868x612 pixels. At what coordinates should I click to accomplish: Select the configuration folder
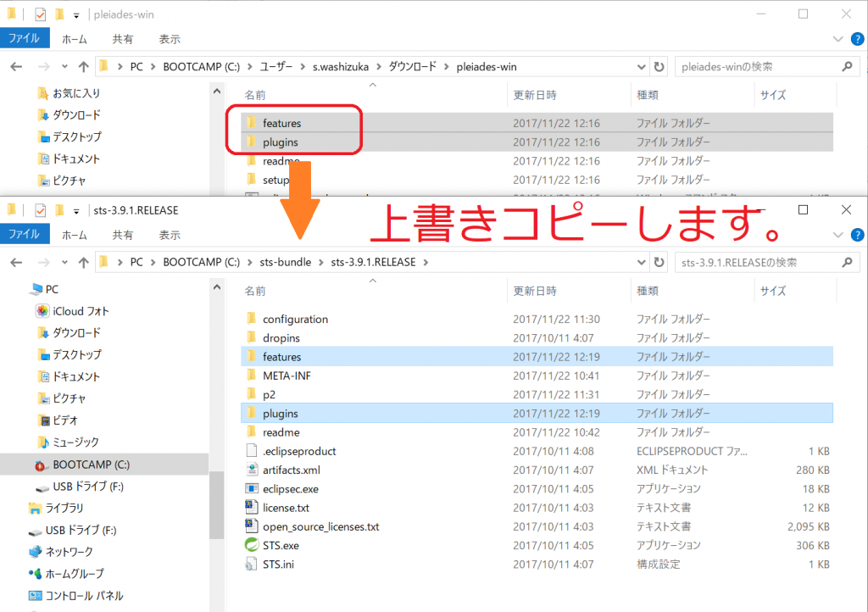click(x=295, y=320)
